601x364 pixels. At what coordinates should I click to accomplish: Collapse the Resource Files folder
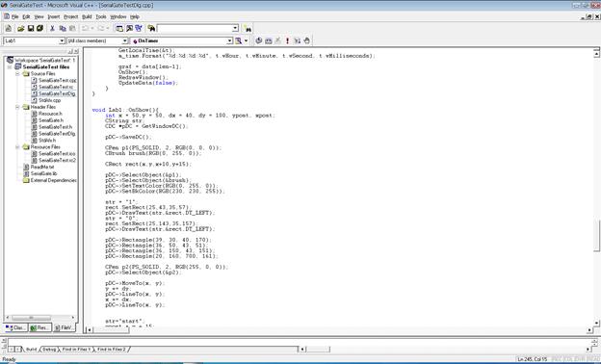(17, 146)
